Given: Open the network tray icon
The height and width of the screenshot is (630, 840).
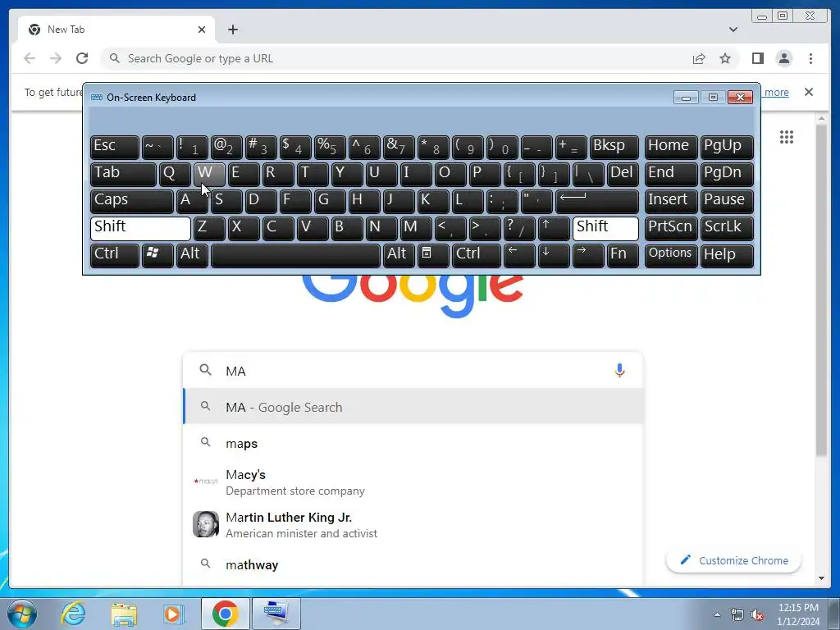Looking at the screenshot, I should (x=737, y=615).
